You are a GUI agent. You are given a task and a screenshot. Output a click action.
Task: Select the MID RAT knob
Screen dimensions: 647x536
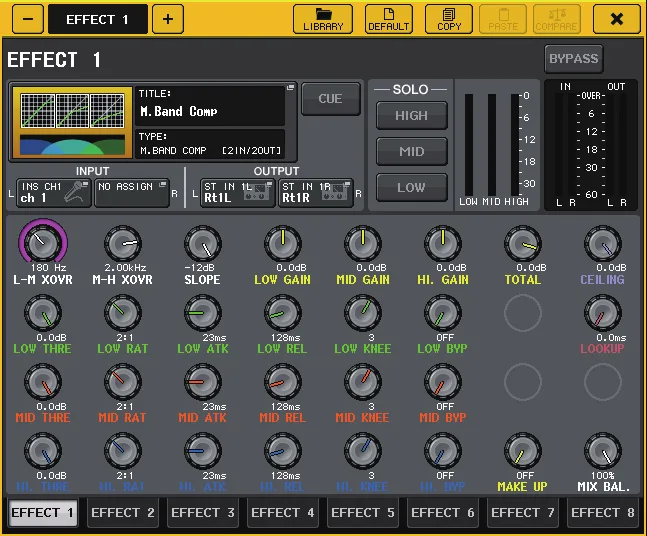pyautogui.click(x=123, y=382)
